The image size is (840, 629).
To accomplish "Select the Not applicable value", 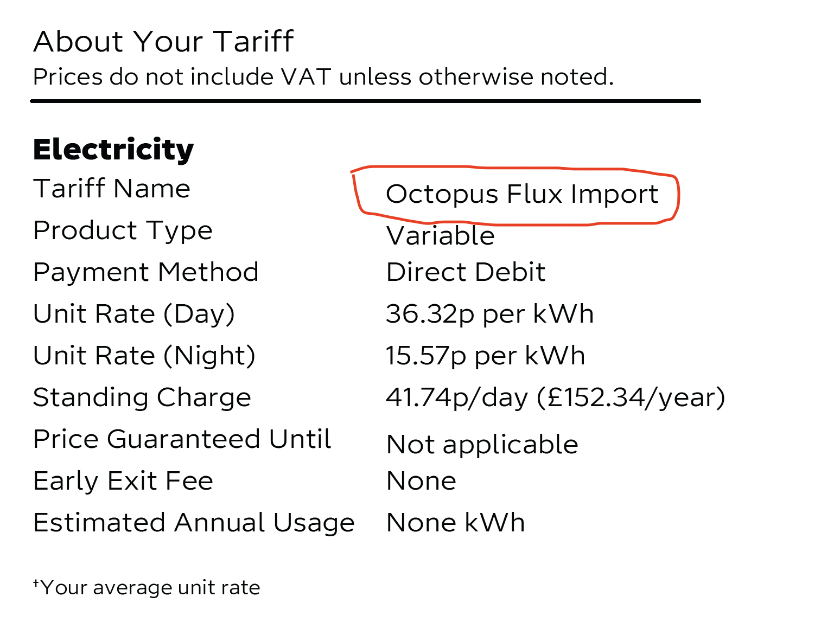I will [x=482, y=445].
